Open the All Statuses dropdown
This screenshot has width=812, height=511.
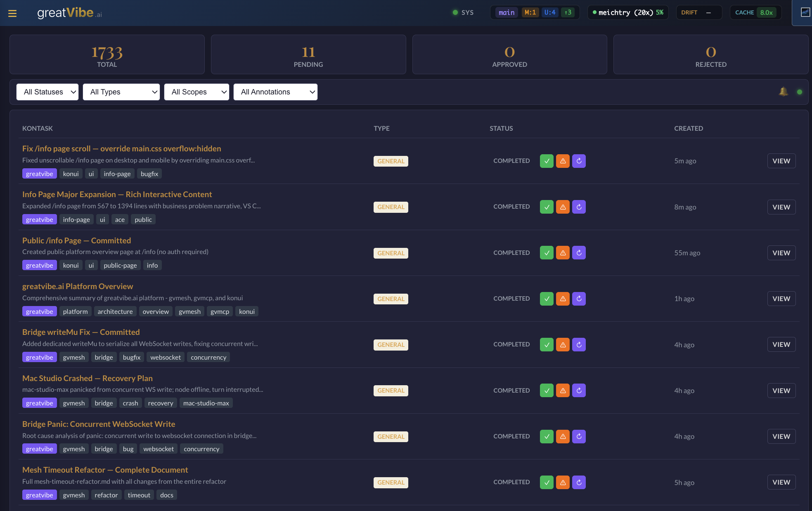pos(47,92)
